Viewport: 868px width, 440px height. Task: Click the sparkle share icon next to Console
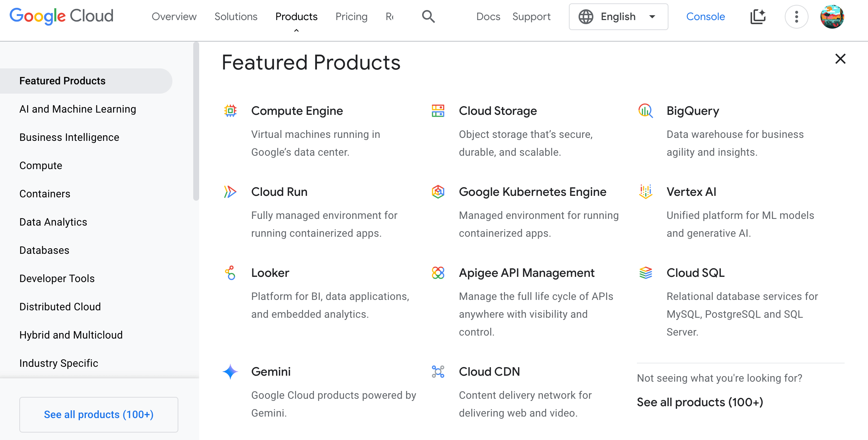click(x=758, y=16)
